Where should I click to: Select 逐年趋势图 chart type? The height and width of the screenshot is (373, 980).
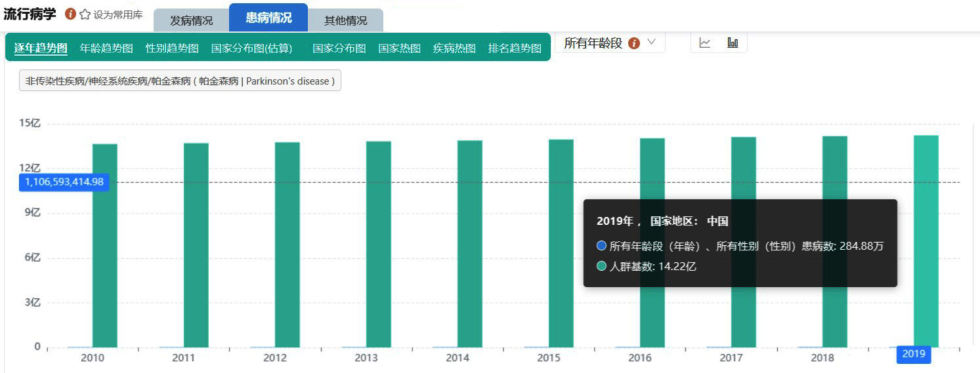tap(41, 48)
